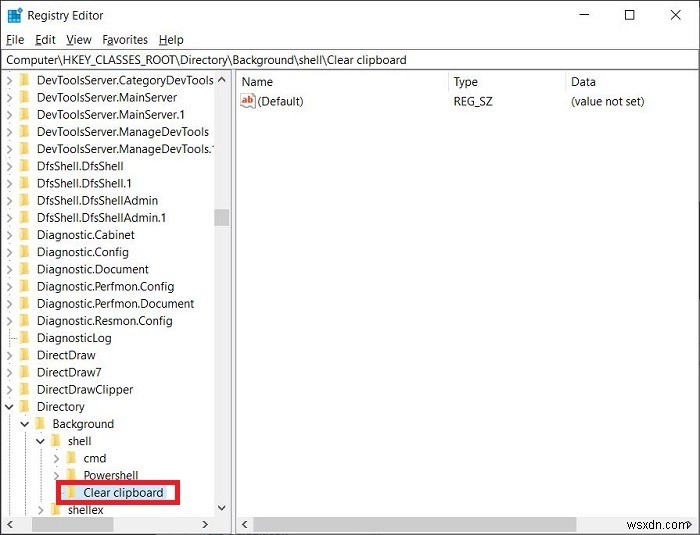
Task: Expand the shellex key
Action: (x=41, y=510)
